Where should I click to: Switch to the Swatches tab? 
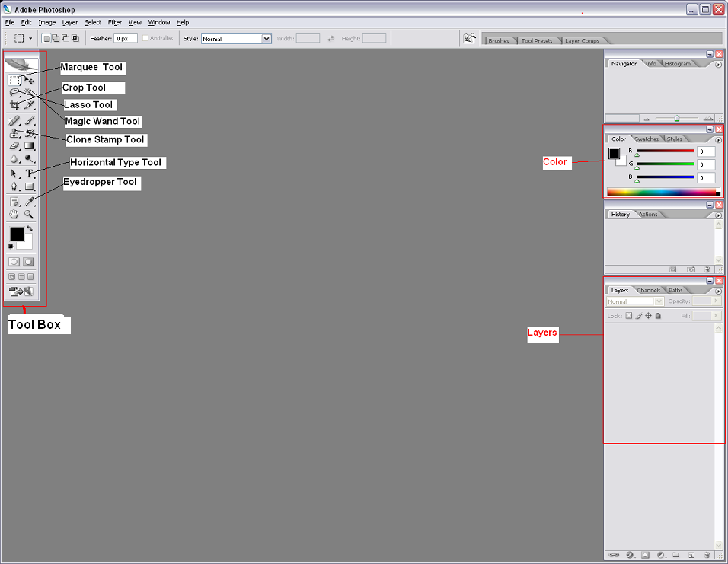coord(647,139)
